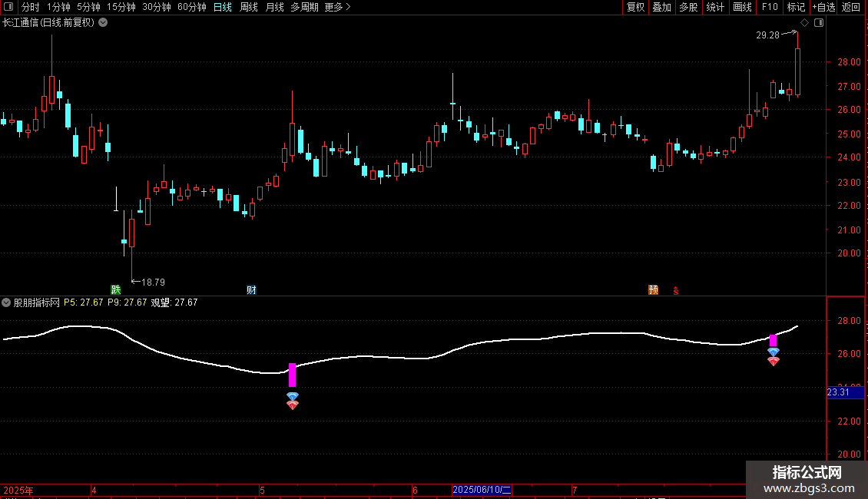Click the 2025年 label on time axis
The width and height of the screenshot is (868, 499).
[18, 490]
